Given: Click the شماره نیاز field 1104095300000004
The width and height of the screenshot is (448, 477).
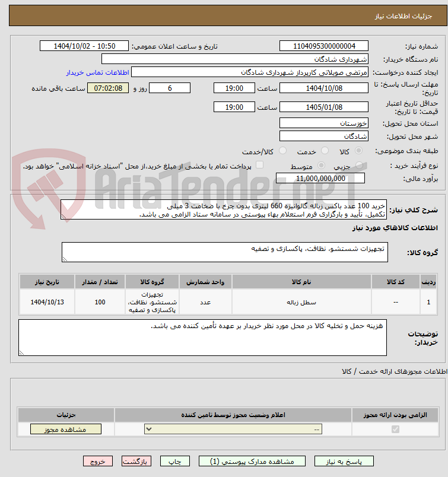Looking at the screenshot, I should tap(324, 46).
